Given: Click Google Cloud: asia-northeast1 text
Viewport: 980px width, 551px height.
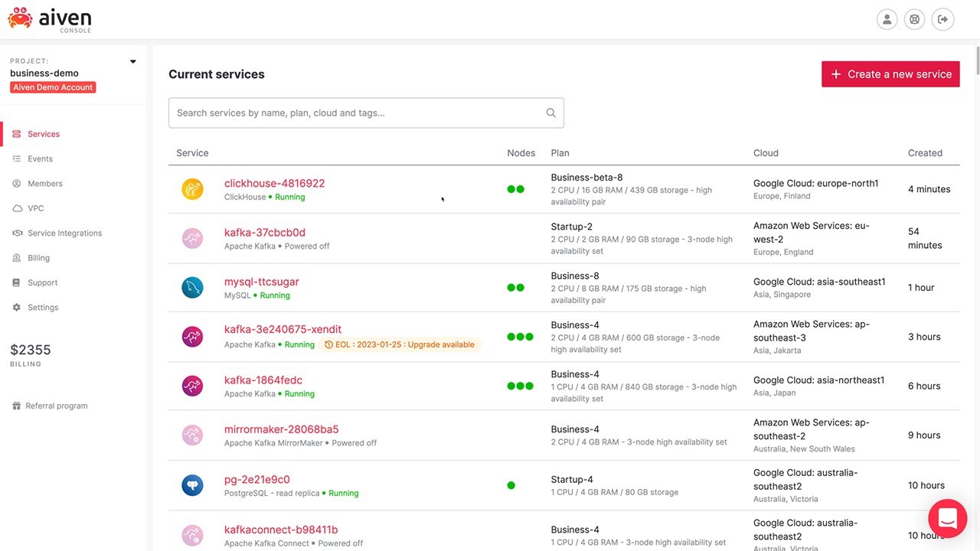Looking at the screenshot, I should pos(818,380).
